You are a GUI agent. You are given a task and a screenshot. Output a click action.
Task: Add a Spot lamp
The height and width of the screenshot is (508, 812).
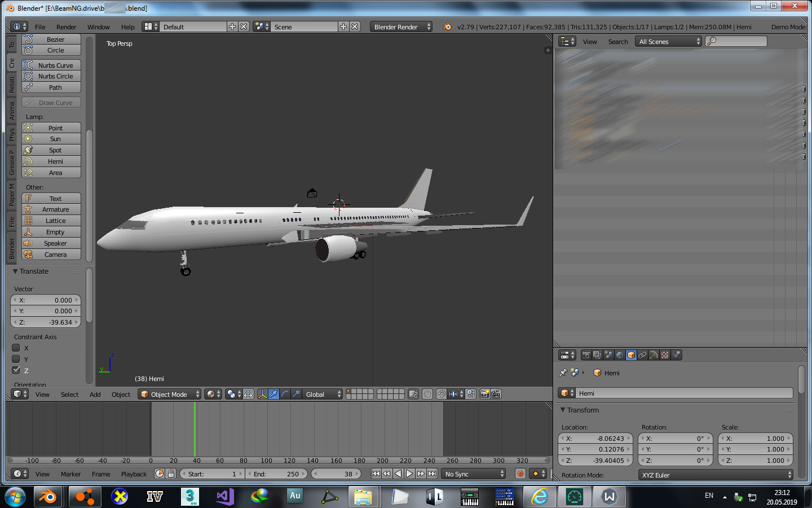[x=51, y=150]
